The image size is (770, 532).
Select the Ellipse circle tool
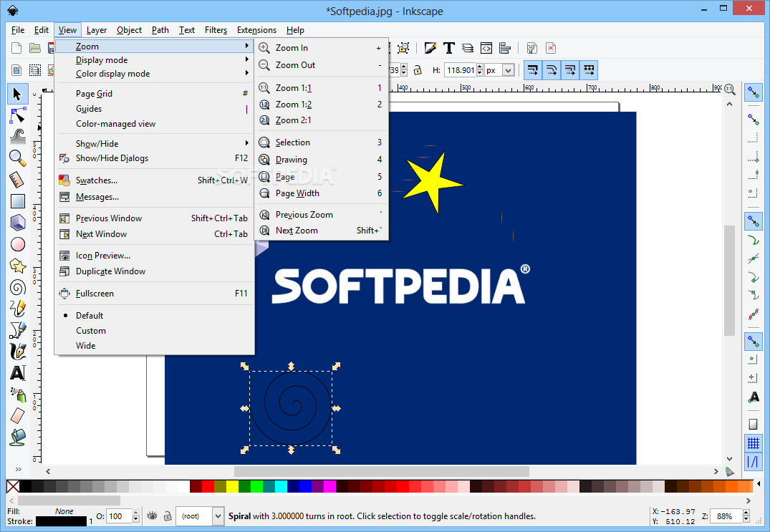[18, 244]
